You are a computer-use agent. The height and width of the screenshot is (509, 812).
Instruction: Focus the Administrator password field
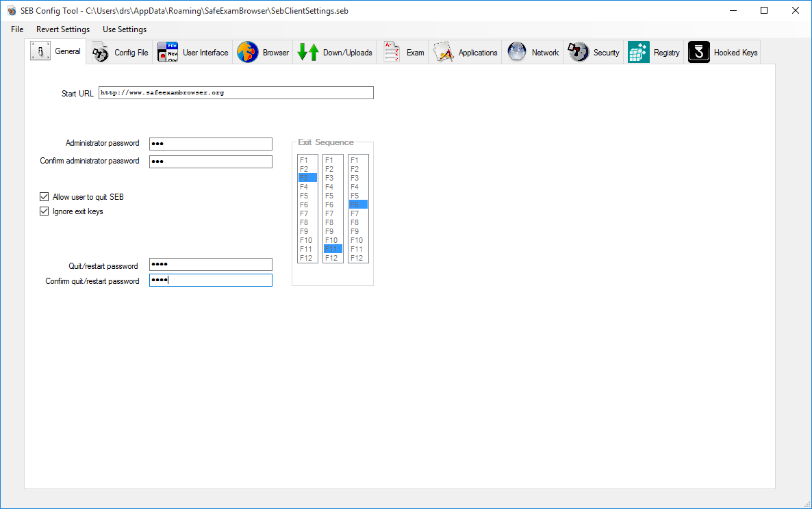tap(211, 144)
